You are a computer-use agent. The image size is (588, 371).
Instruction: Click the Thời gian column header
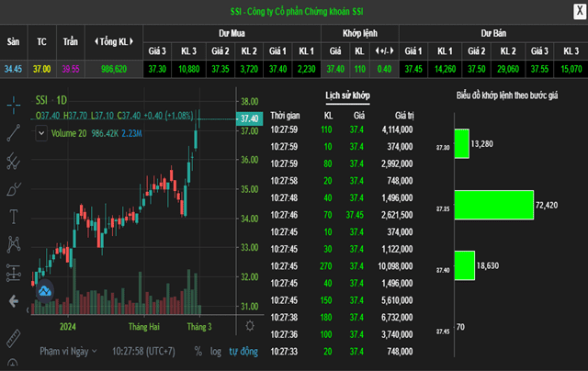[285, 116]
